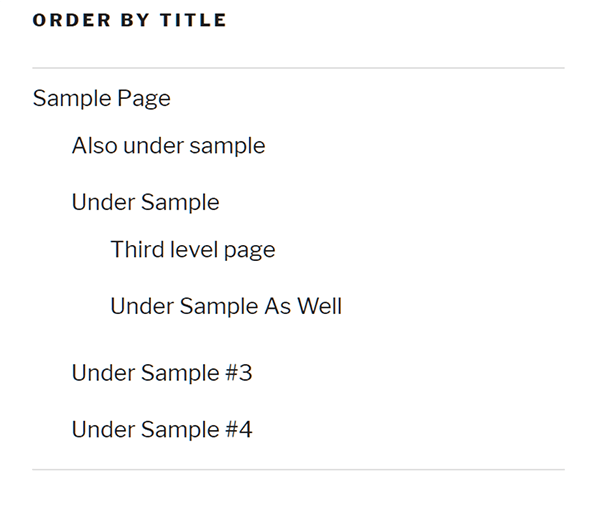
Task: Open the Third level page link
Action: [192, 250]
